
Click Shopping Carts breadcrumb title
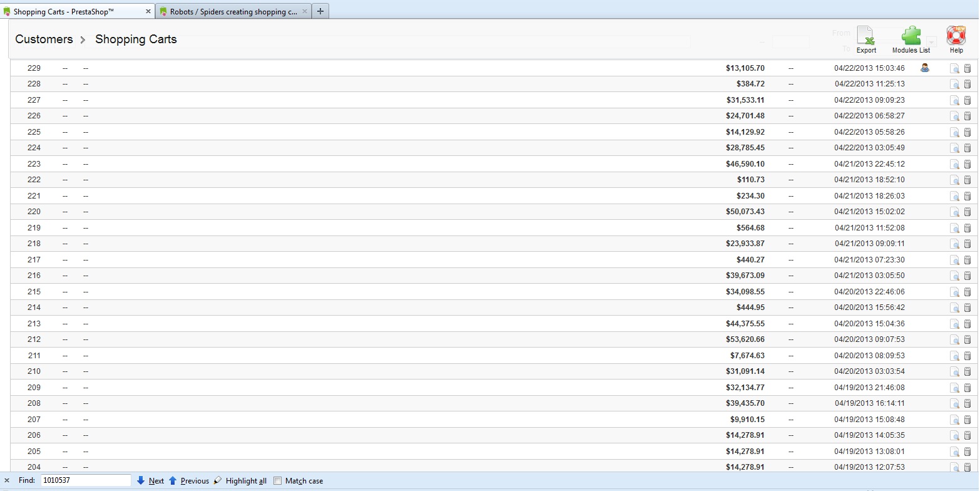click(x=136, y=39)
